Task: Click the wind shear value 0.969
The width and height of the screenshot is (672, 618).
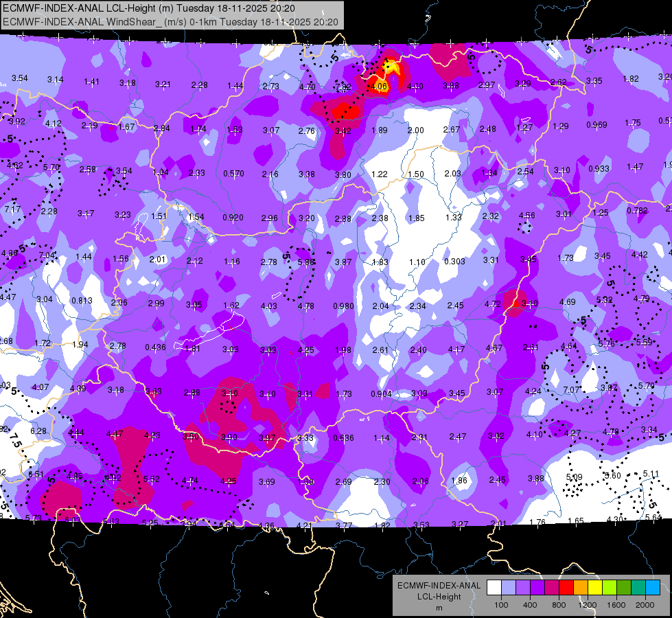Action: 596,125
